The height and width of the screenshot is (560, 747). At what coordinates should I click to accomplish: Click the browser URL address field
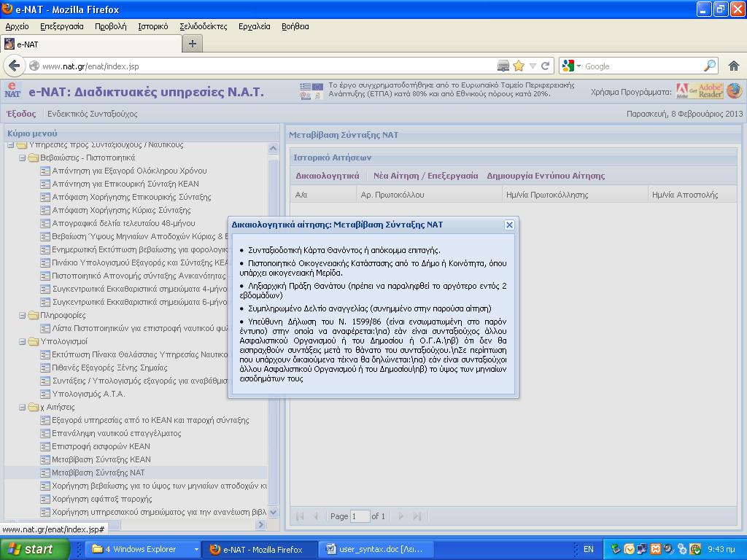coord(267,66)
